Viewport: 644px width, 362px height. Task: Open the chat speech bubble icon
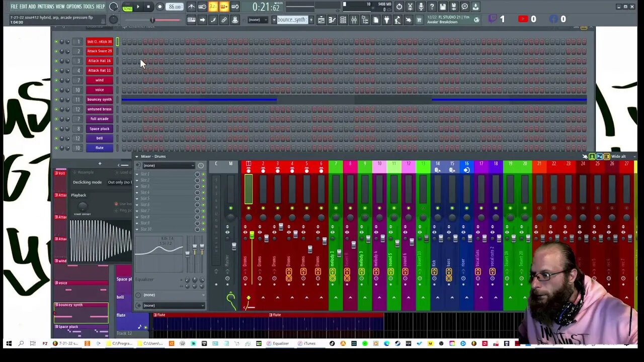click(464, 7)
